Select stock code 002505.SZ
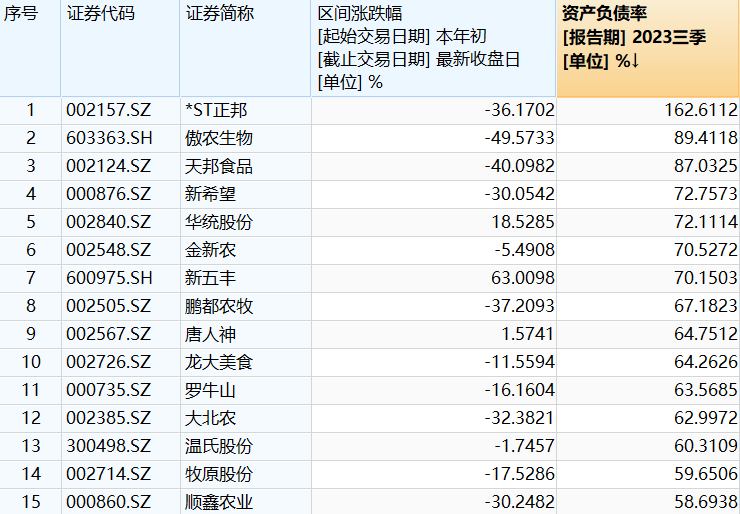The width and height of the screenshot is (740, 514). pyautogui.click(x=109, y=306)
